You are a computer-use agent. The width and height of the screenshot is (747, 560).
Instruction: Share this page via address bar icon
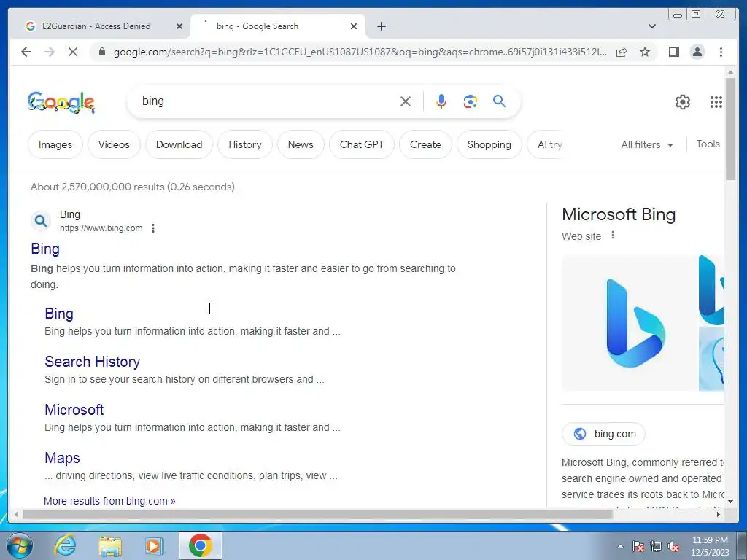[622, 52]
